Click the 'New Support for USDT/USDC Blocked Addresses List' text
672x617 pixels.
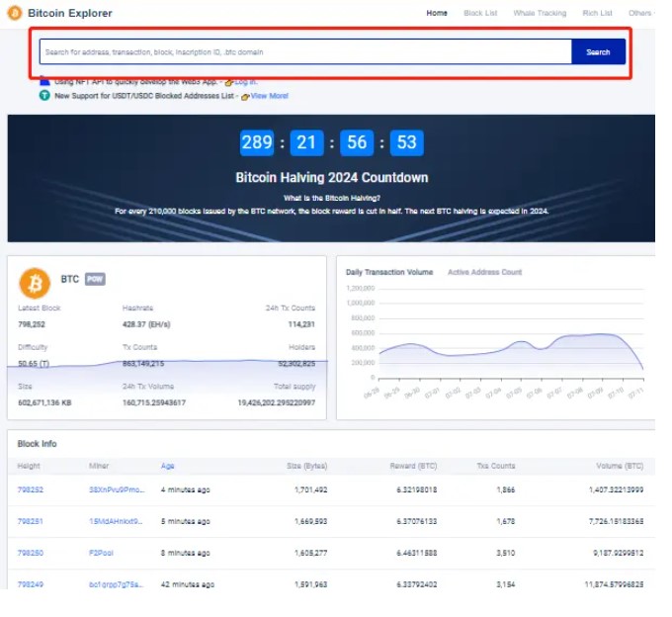(x=146, y=96)
